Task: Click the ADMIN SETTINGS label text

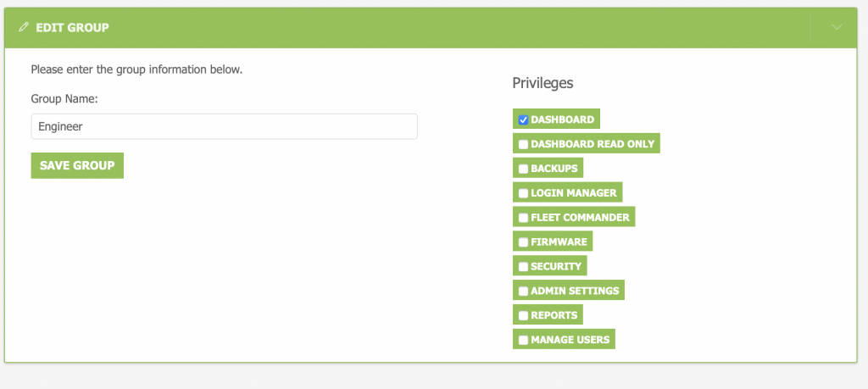Action: pyautogui.click(x=575, y=291)
